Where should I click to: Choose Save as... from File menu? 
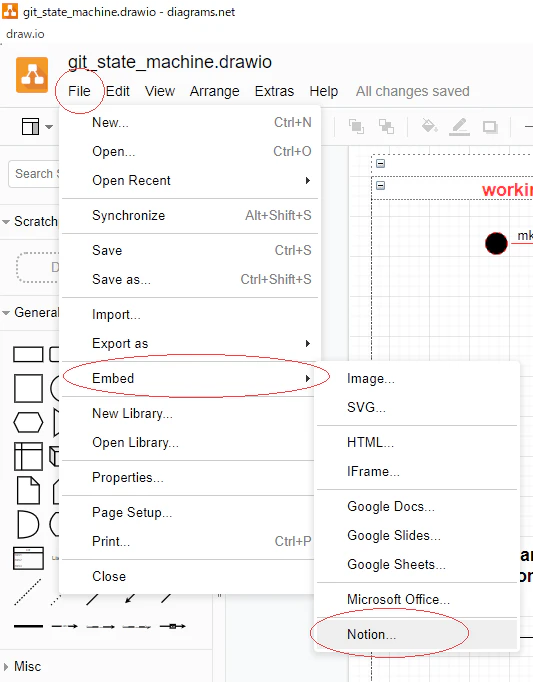click(190, 279)
